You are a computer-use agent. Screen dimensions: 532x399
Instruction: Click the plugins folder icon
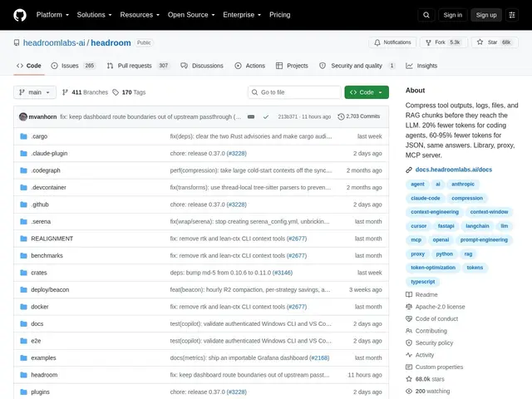pos(23,392)
